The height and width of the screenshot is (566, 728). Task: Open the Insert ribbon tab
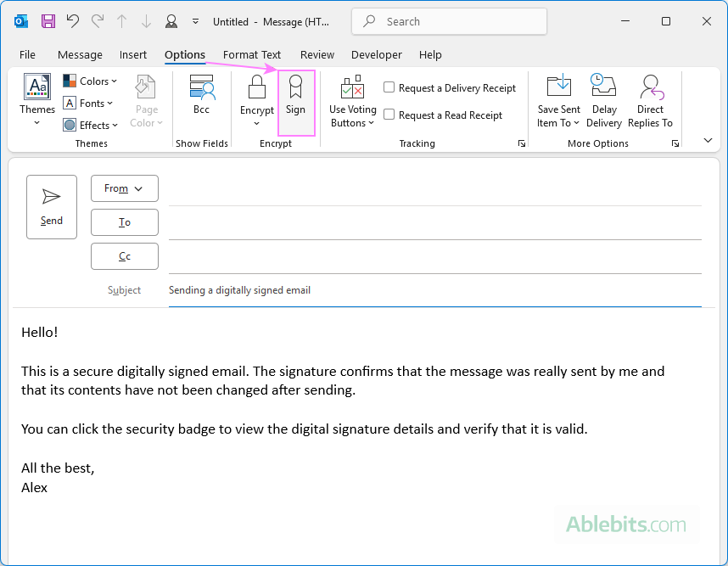click(x=133, y=54)
